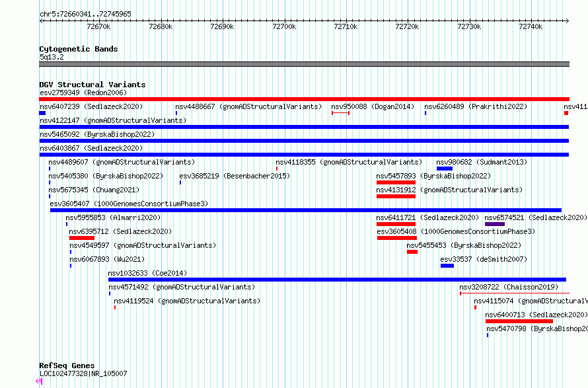588x388 pixels.
Task: Open nsv6400713 (Sedlazeck2020) label
Action: coord(536,315)
